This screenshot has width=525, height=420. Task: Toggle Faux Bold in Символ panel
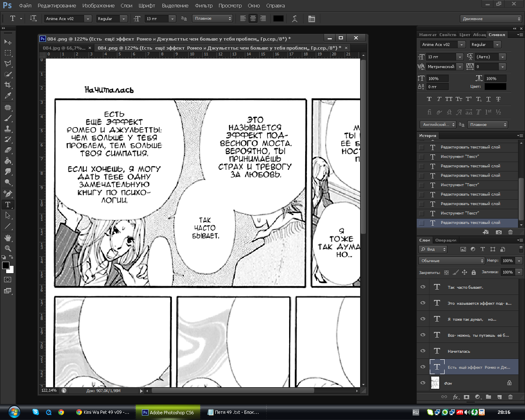click(429, 99)
